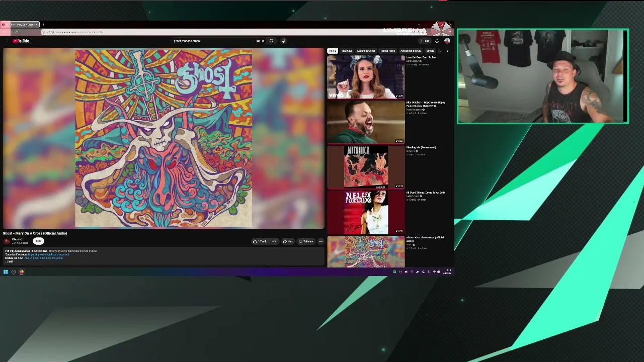Start voice search with the microphone icon
The height and width of the screenshot is (362, 644).
pos(283,41)
